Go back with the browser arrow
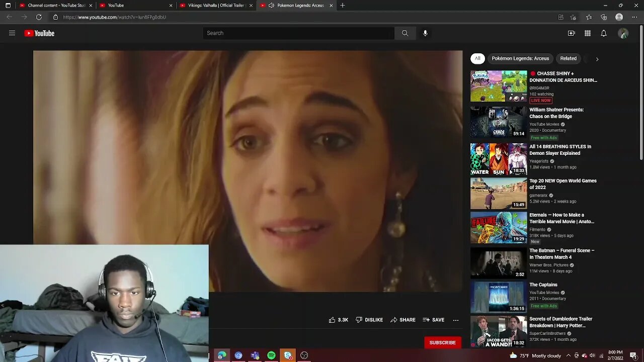 click(9, 17)
